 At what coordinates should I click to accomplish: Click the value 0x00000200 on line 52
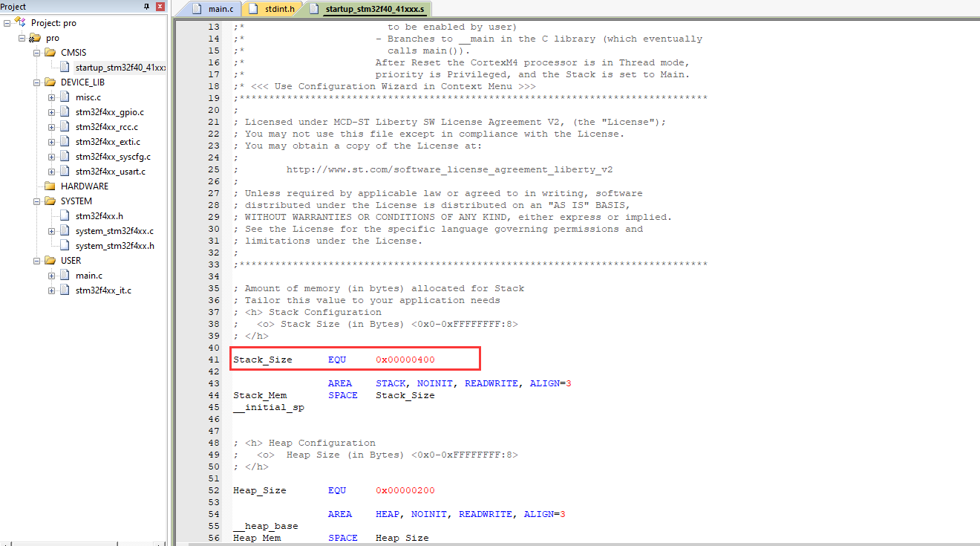[405, 490]
